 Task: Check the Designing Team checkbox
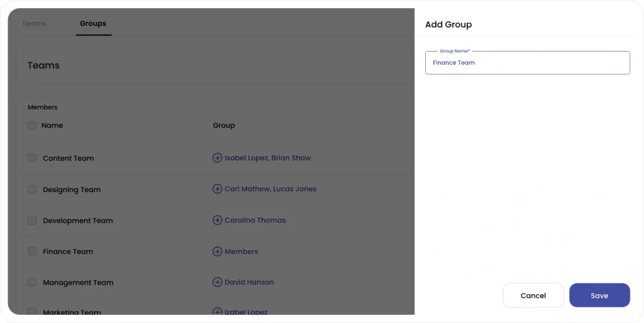(x=32, y=190)
